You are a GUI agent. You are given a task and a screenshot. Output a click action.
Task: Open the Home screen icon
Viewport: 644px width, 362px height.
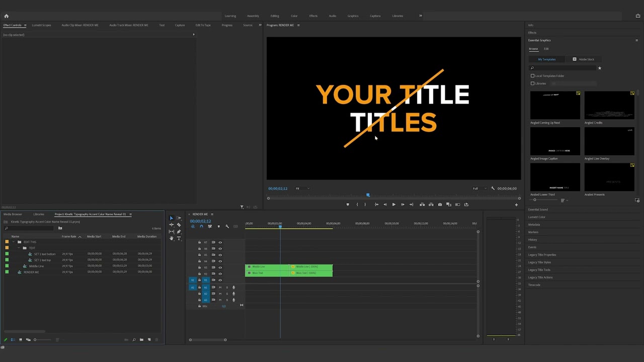7,16
